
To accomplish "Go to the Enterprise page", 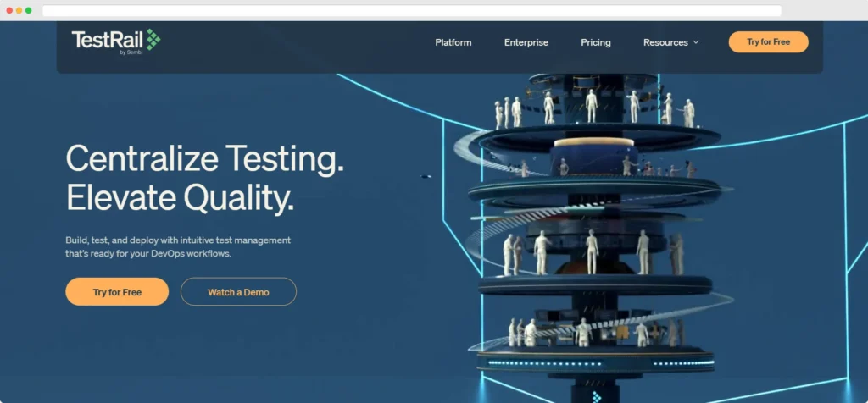I will tap(526, 42).
